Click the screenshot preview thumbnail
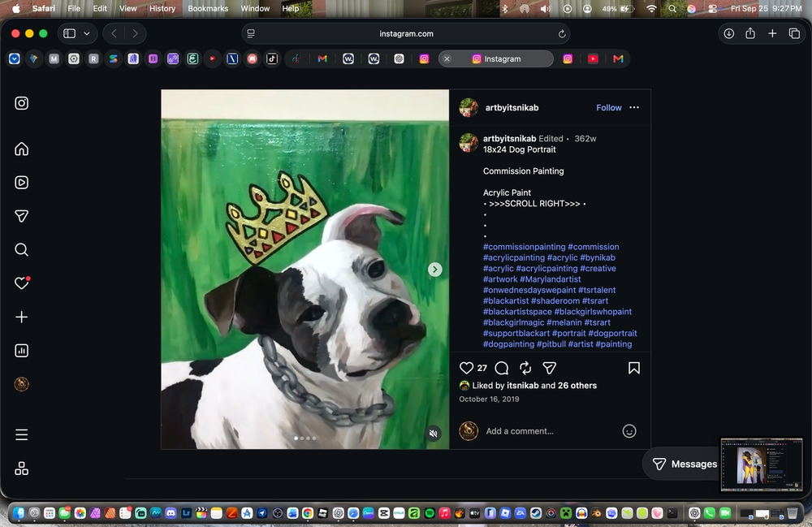 click(x=762, y=464)
